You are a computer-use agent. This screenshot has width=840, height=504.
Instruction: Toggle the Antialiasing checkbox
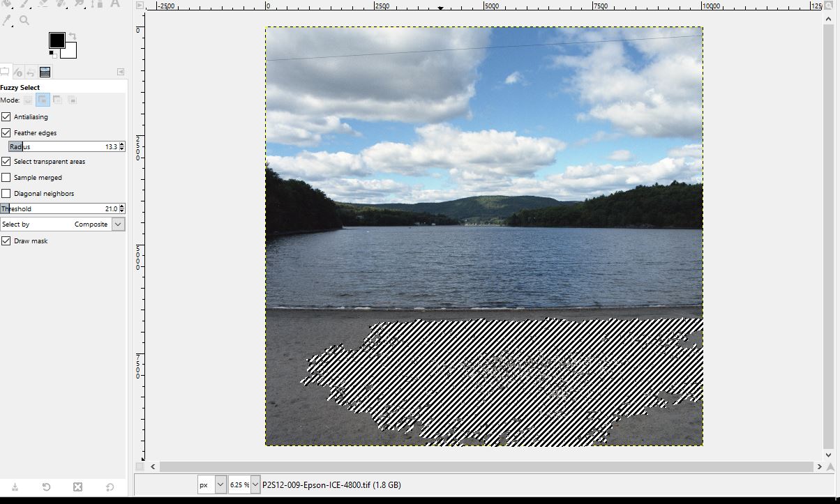6,116
